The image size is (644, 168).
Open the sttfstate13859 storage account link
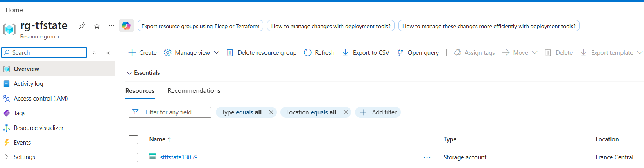tap(179, 157)
